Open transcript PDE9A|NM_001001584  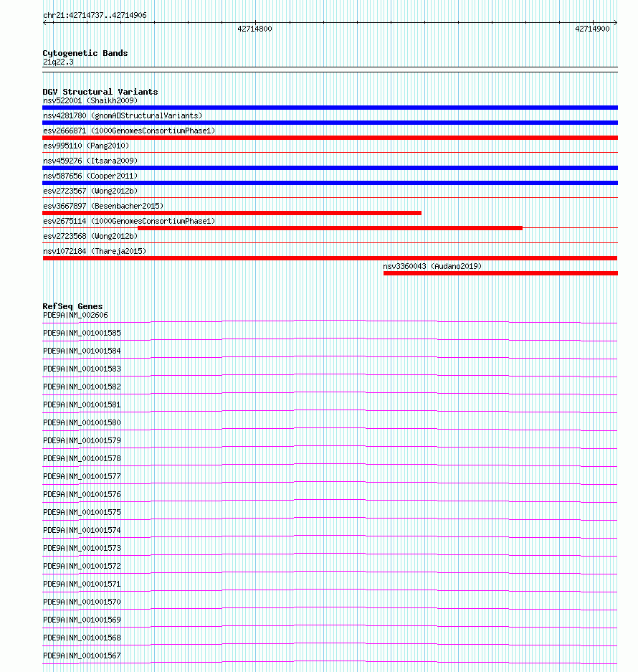pos(82,351)
